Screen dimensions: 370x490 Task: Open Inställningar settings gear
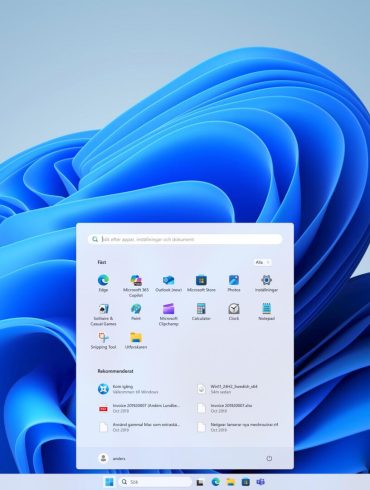coord(266,283)
